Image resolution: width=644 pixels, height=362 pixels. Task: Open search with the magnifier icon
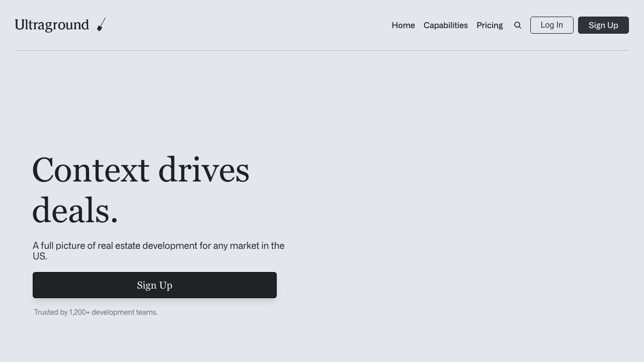click(518, 25)
